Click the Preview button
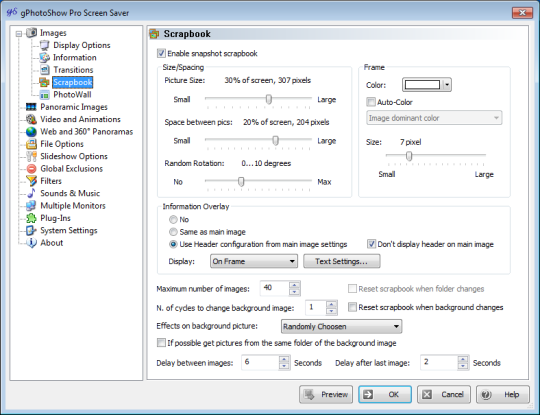Viewport: 540px width, 415px height. [326, 394]
